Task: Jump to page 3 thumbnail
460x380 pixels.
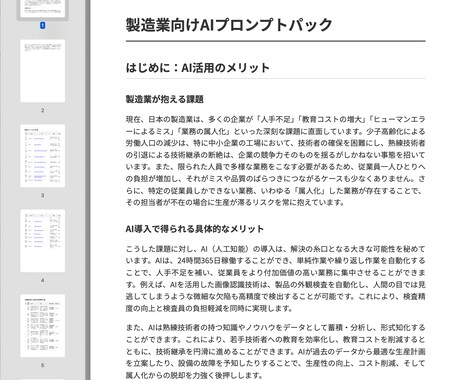Action: pyautogui.click(x=42, y=156)
